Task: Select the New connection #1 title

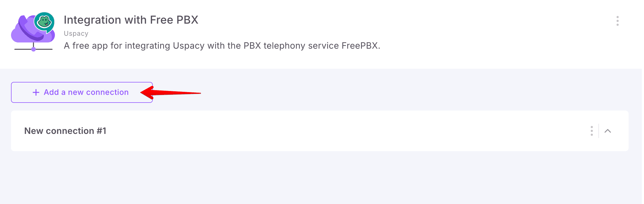Action: click(65, 131)
